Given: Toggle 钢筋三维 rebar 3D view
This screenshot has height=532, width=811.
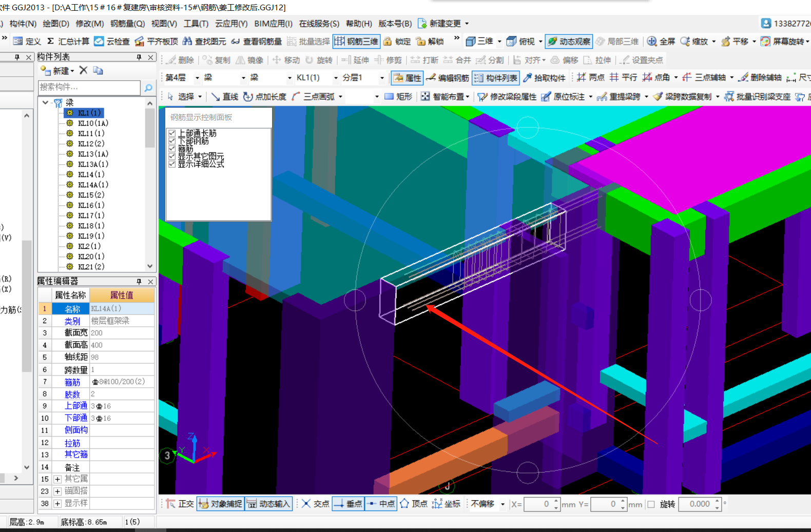Looking at the screenshot, I should [356, 41].
